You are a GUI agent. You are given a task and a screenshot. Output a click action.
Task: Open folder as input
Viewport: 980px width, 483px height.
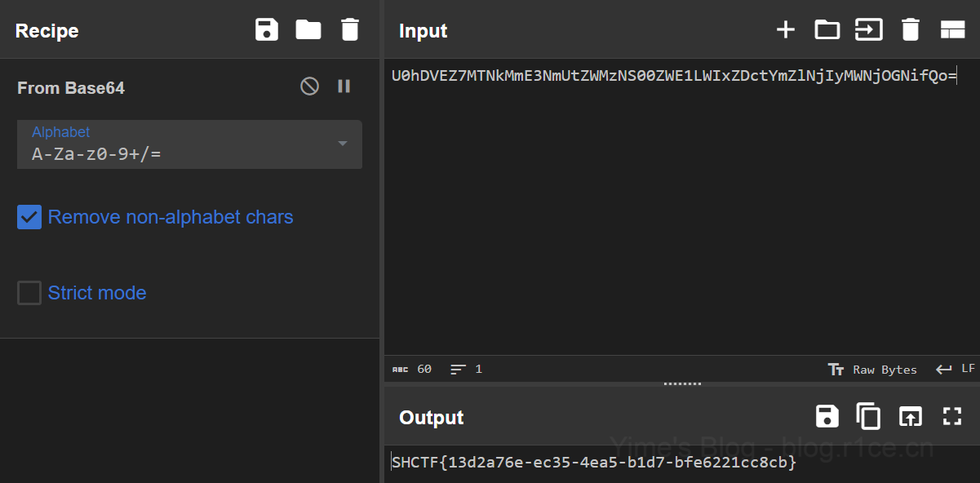pyautogui.click(x=827, y=30)
